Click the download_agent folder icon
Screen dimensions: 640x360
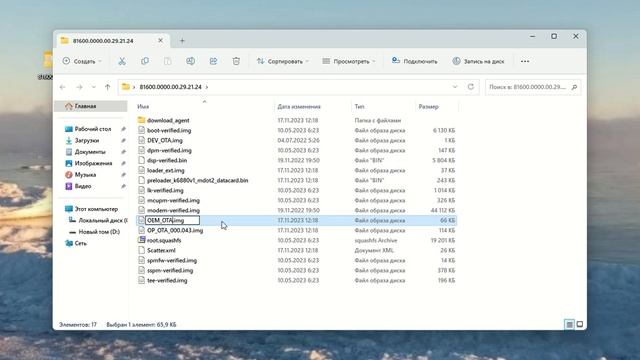click(141, 120)
